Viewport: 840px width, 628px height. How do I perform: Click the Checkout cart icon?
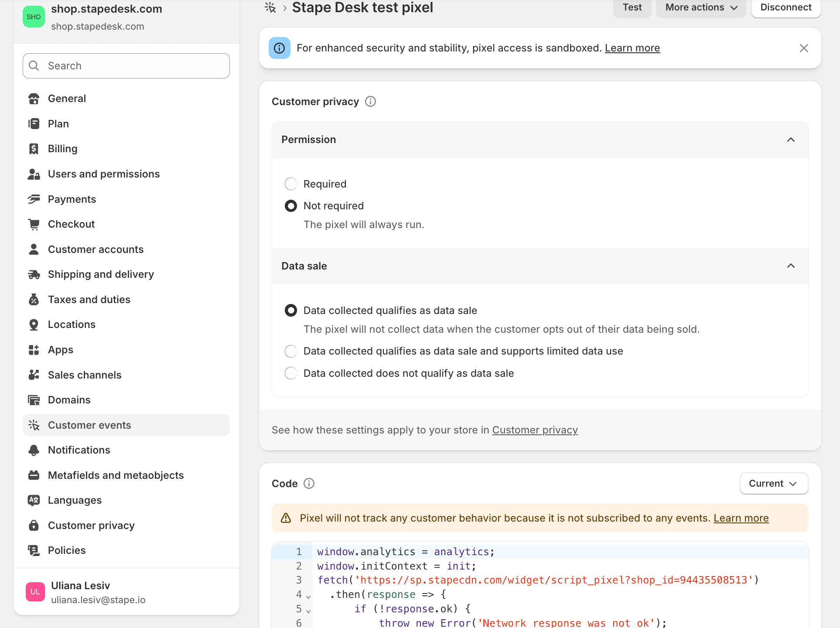point(34,224)
